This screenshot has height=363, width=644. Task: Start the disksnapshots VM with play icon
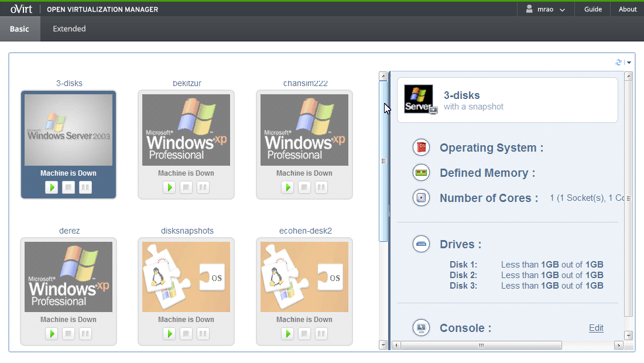169,334
